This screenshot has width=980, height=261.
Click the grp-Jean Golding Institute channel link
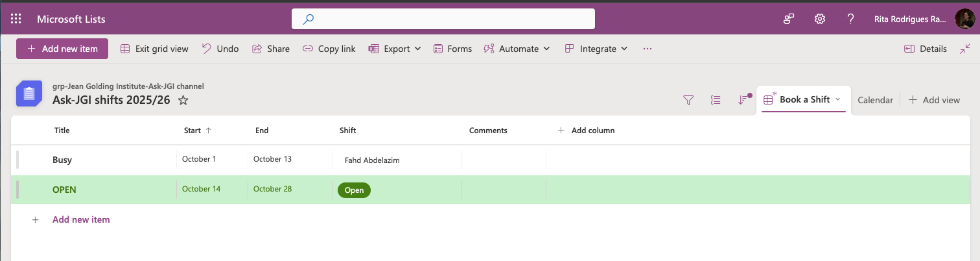[x=128, y=86]
